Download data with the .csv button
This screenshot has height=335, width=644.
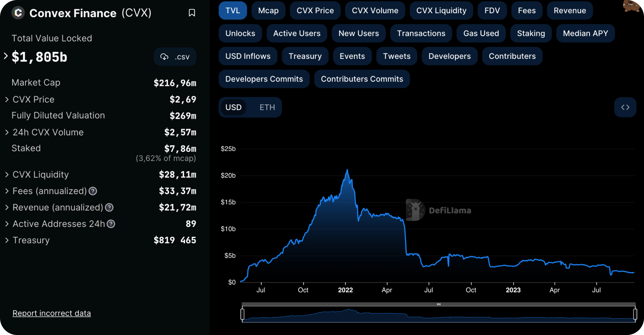(x=175, y=57)
